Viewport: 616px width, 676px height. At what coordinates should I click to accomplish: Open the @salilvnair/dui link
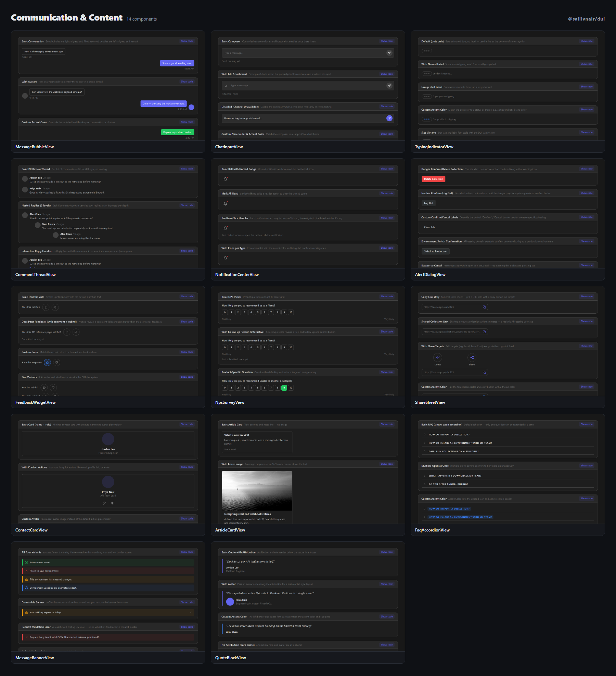tap(586, 19)
